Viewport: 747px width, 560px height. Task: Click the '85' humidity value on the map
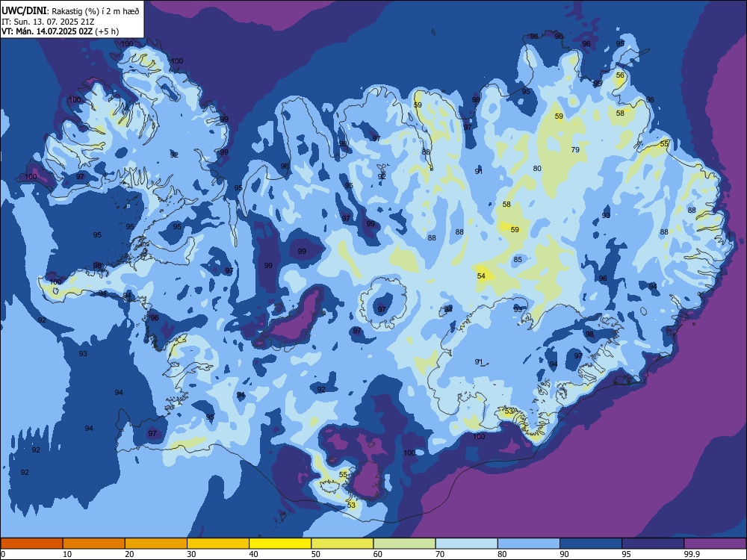pos(518,260)
